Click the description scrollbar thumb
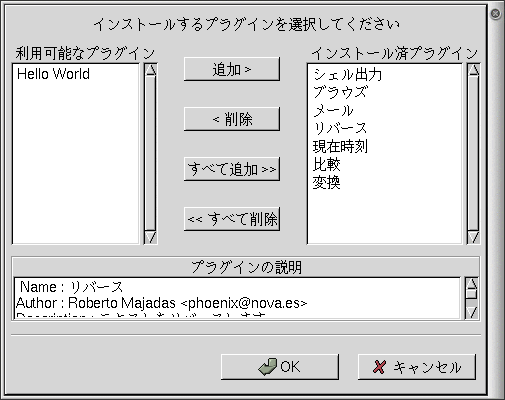 [472, 294]
